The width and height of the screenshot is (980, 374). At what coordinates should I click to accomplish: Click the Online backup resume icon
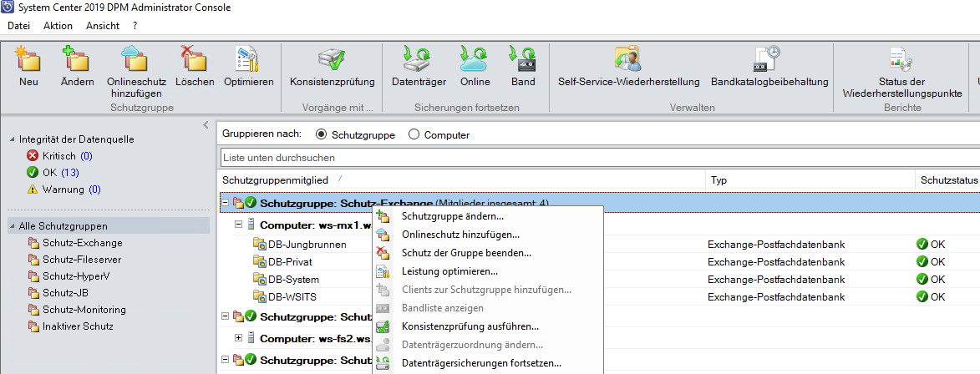475,58
